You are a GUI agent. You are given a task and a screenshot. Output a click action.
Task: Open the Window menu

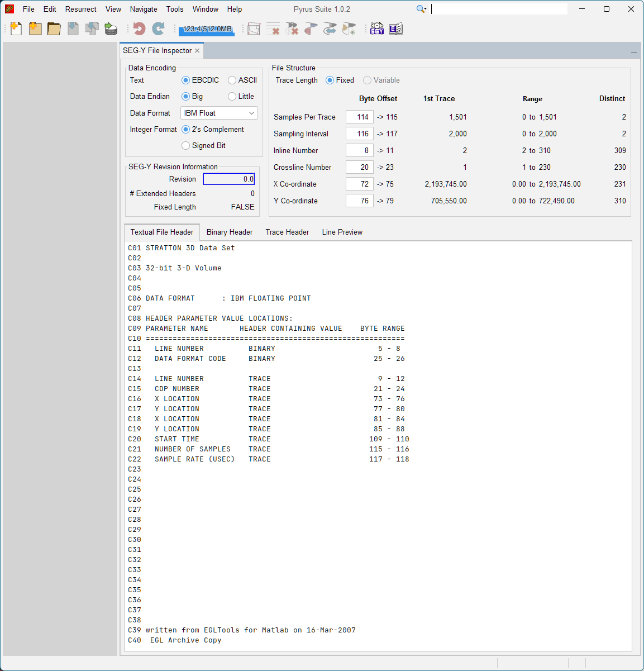point(206,9)
